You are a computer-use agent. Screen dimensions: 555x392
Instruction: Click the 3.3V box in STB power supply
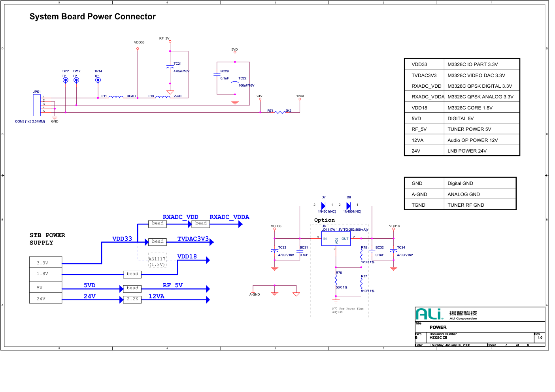[x=46, y=262]
